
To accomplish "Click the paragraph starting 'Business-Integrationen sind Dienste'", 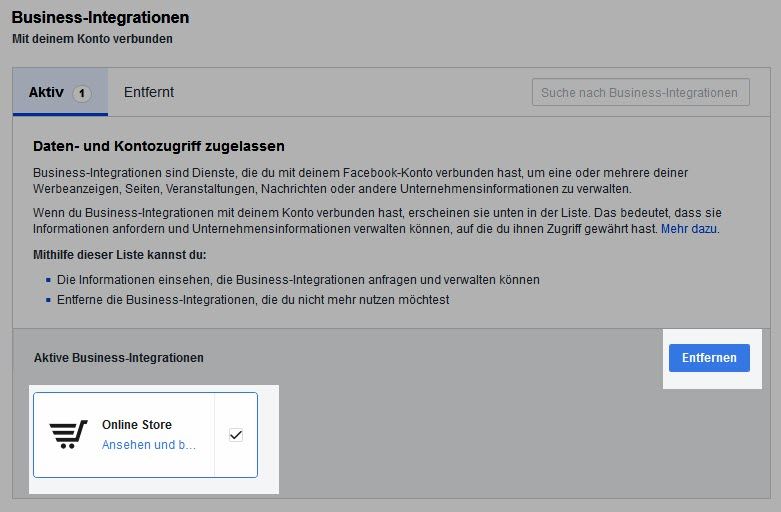I will pos(360,180).
